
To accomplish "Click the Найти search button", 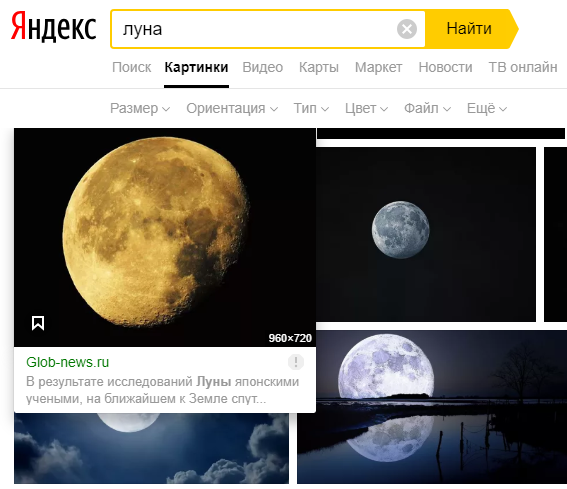I will (x=469, y=29).
